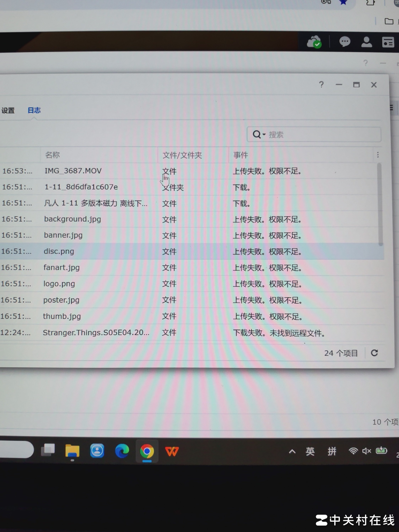Open the widgets panel icon
Screen dimensions: 399x532
[388, 42]
